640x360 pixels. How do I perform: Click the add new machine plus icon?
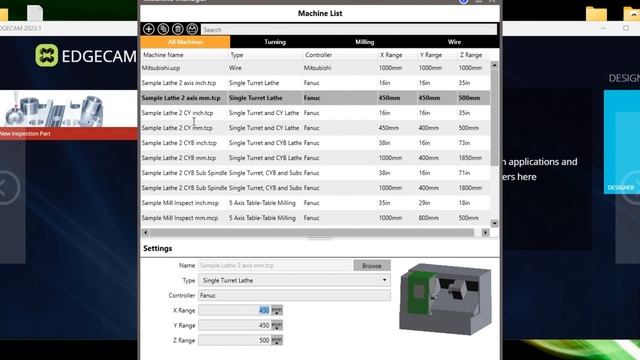click(x=149, y=29)
